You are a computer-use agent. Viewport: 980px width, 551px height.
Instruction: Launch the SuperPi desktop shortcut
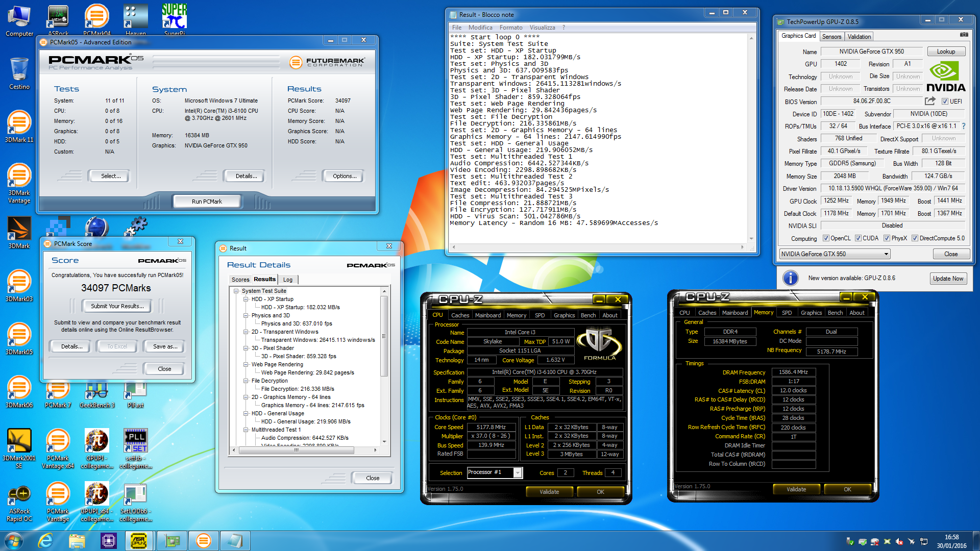[x=175, y=19]
